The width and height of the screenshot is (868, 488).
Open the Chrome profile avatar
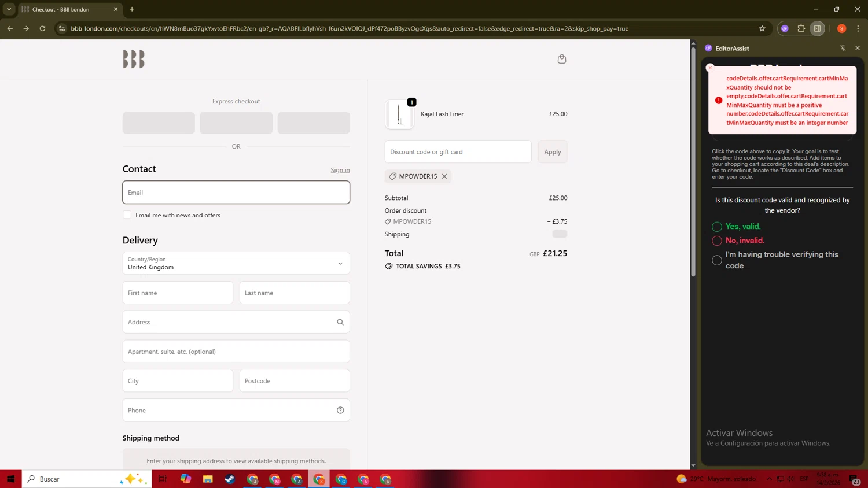[841, 28]
